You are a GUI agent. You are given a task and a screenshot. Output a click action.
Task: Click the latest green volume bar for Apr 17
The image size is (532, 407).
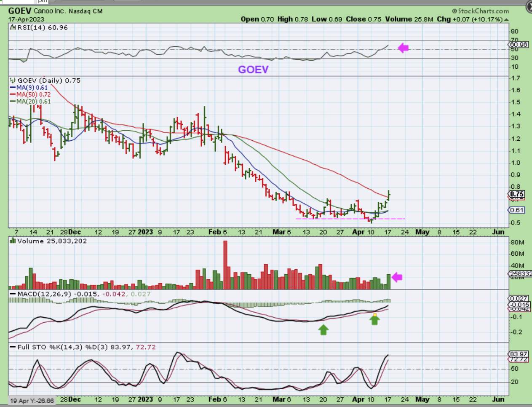[389, 281]
